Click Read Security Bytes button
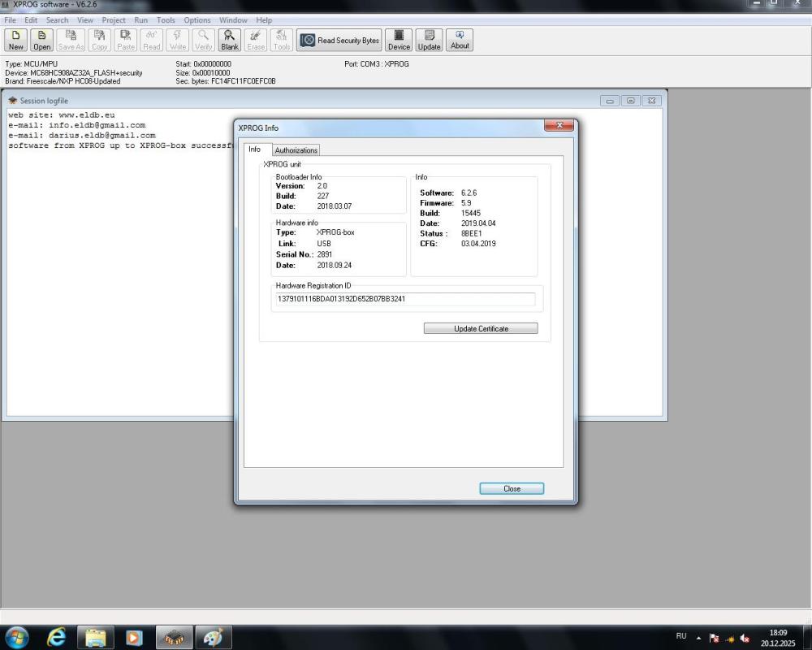The height and width of the screenshot is (650, 812). pos(339,40)
